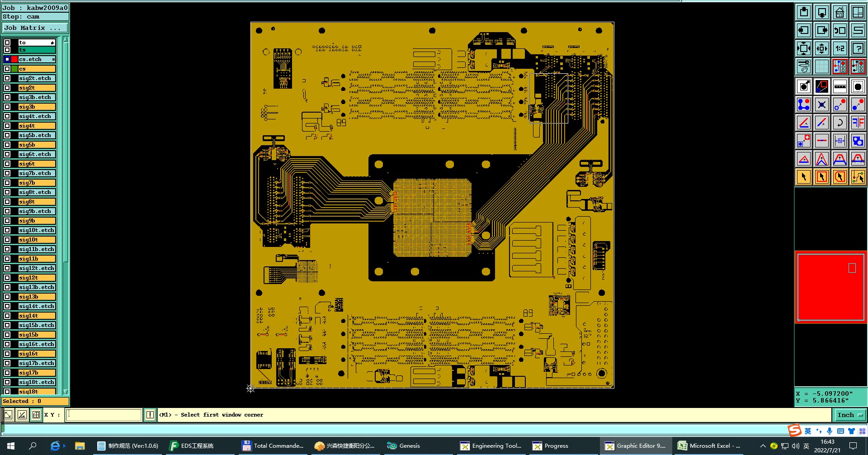Click the previous view undo-zoom icon
The height and width of the screenshot is (455, 868).
(x=840, y=30)
